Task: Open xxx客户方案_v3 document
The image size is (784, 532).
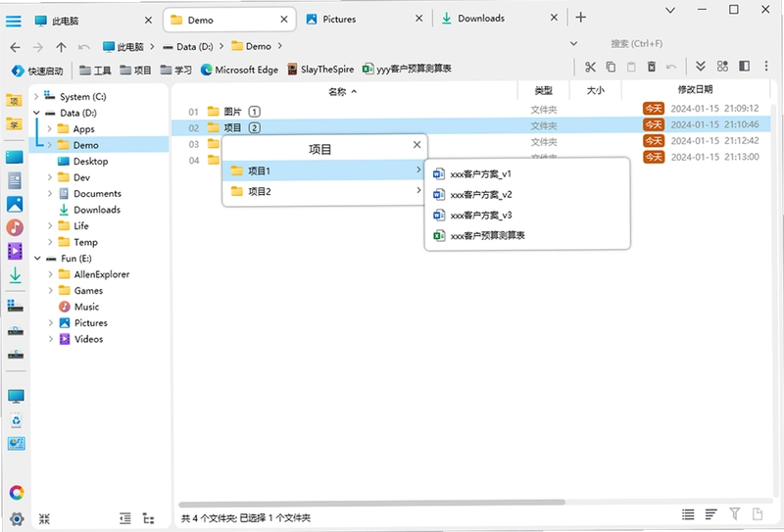Action: point(527,215)
